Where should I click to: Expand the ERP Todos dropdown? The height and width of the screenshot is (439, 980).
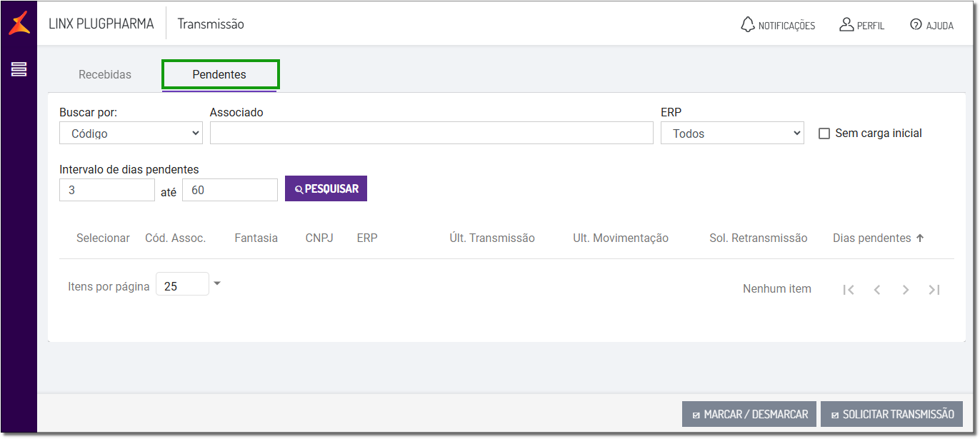coord(732,133)
